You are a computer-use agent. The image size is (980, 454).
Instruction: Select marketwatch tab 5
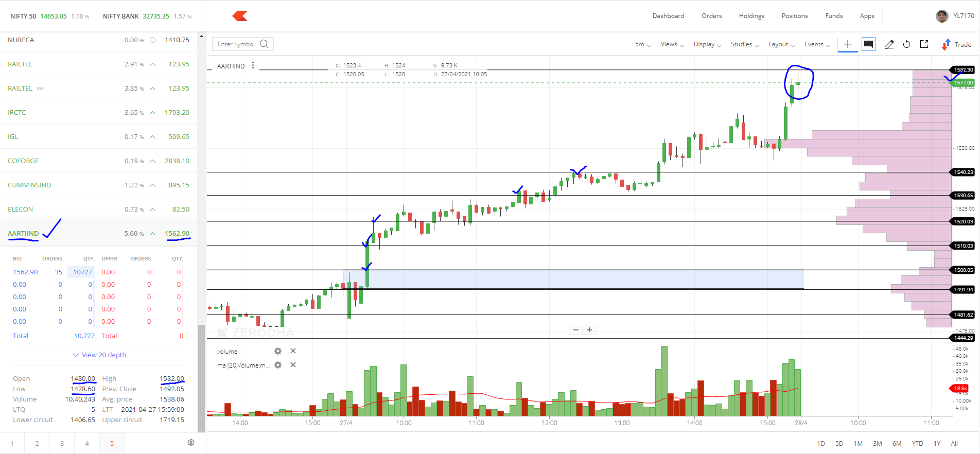pos(112,443)
